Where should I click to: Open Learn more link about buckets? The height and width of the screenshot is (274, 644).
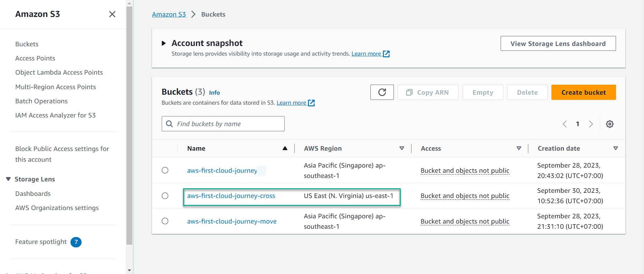291,103
